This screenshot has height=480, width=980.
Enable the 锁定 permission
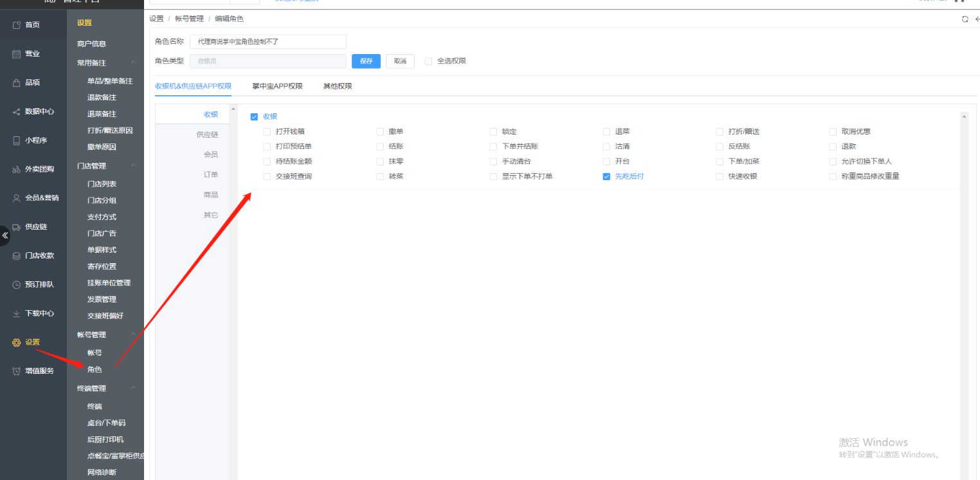(x=493, y=131)
